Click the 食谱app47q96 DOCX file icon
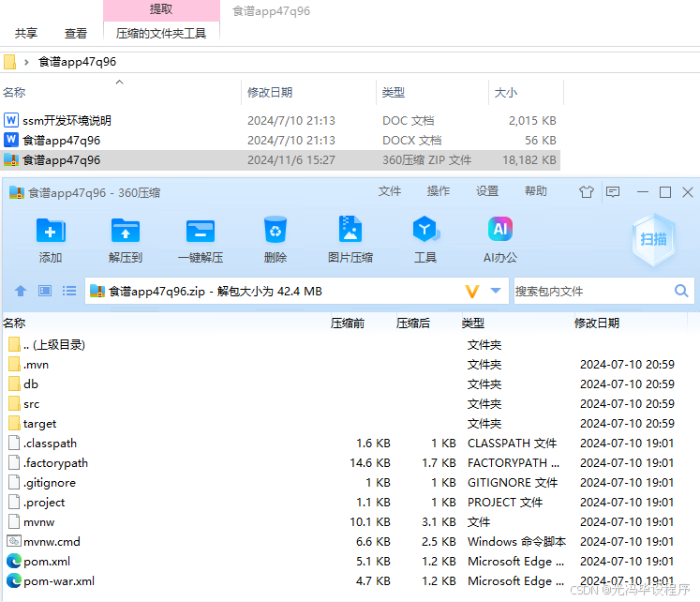This screenshot has height=602, width=700. 11,140
